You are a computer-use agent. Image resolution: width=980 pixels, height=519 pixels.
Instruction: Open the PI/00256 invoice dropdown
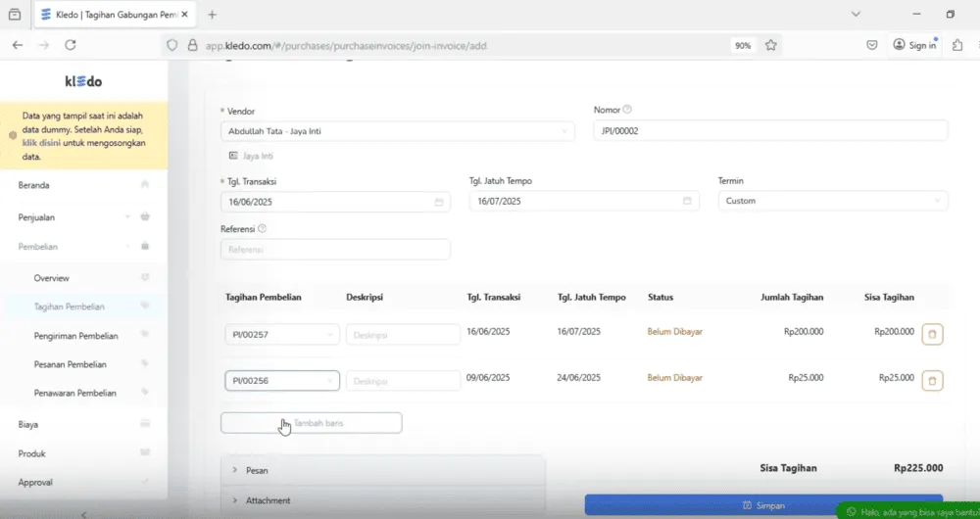[x=282, y=380]
